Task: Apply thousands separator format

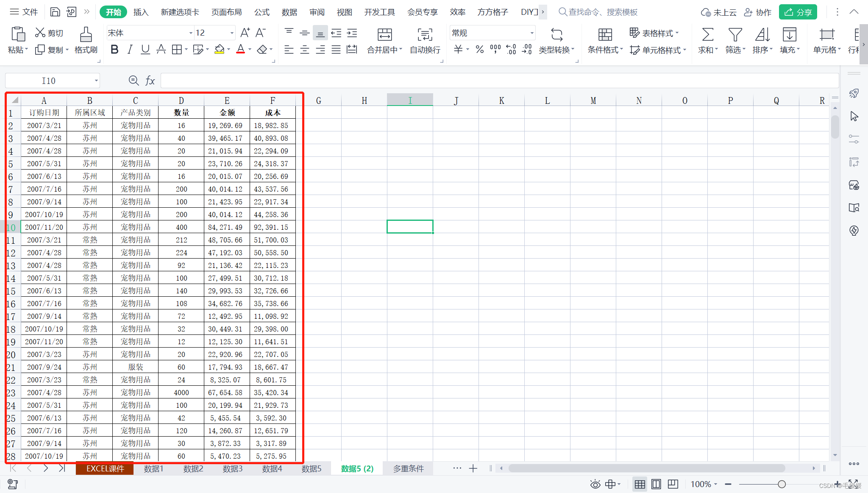Action: [495, 50]
